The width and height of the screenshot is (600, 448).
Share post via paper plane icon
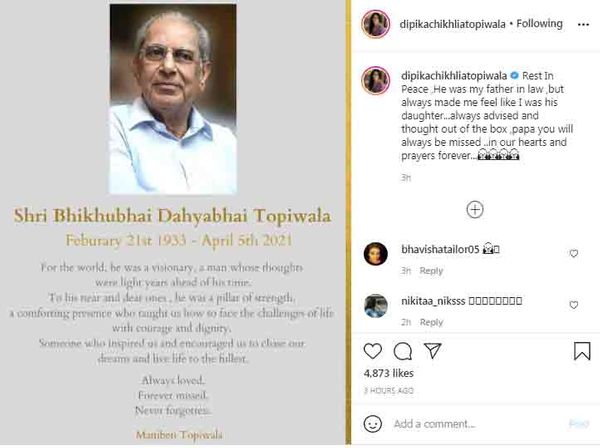[x=433, y=350]
